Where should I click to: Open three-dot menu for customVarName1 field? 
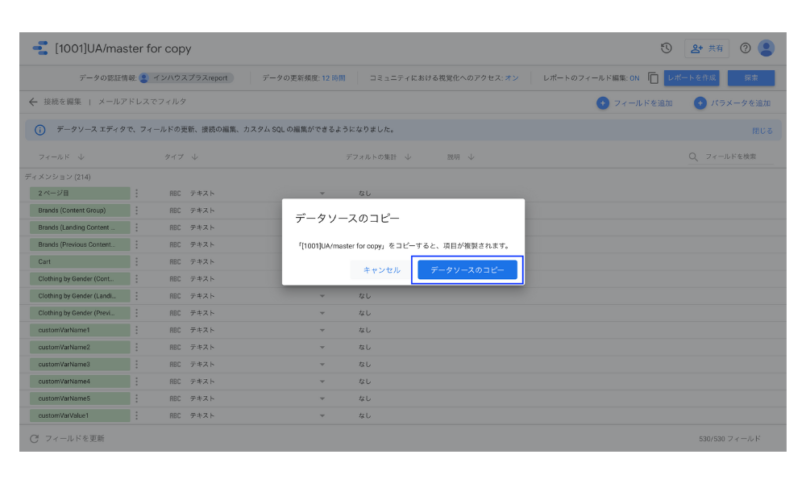click(137, 330)
